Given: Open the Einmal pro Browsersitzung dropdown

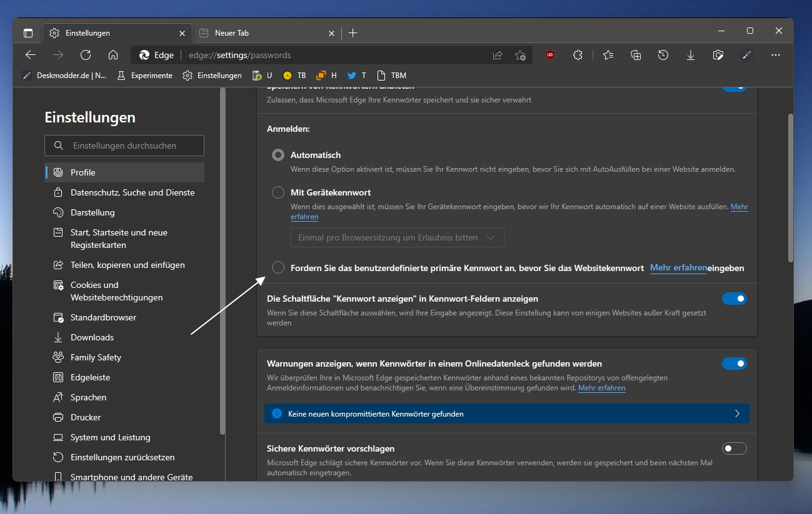Looking at the screenshot, I should tap(398, 237).
